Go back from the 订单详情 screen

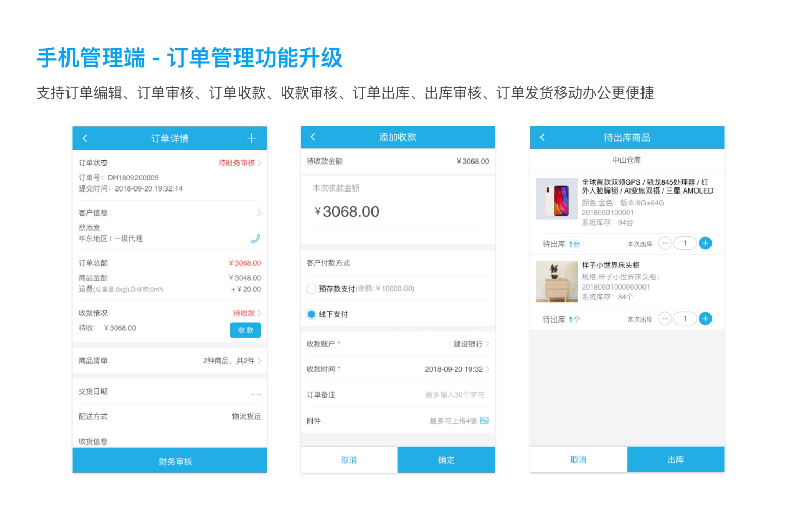point(85,138)
